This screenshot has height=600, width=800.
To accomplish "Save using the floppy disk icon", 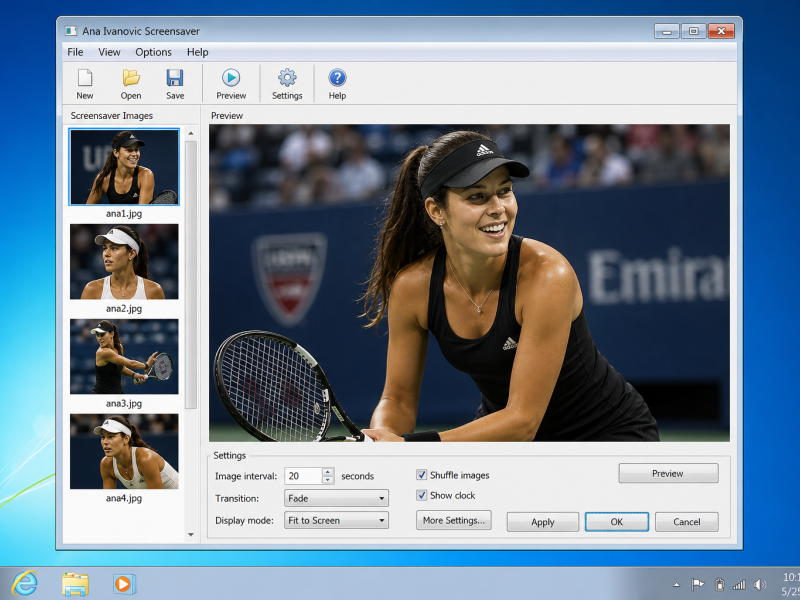I will 175,78.
